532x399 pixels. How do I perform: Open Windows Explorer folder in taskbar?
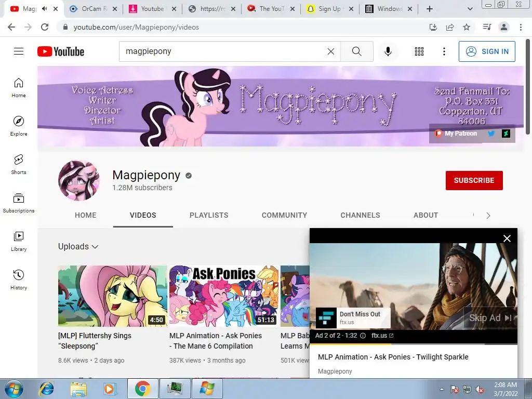(78, 389)
